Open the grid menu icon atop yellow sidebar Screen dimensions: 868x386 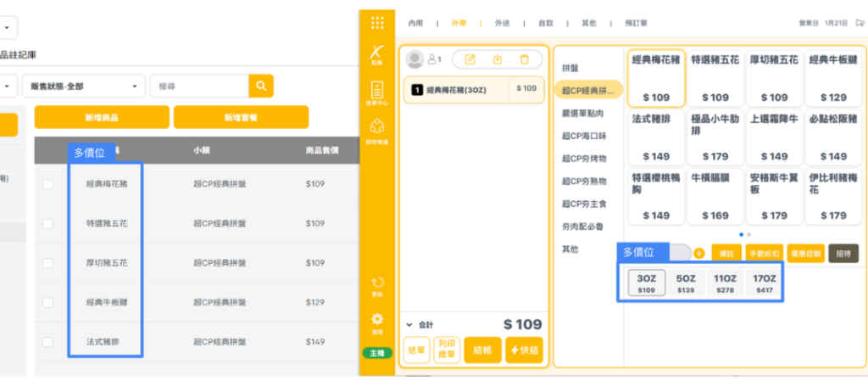[x=377, y=23]
